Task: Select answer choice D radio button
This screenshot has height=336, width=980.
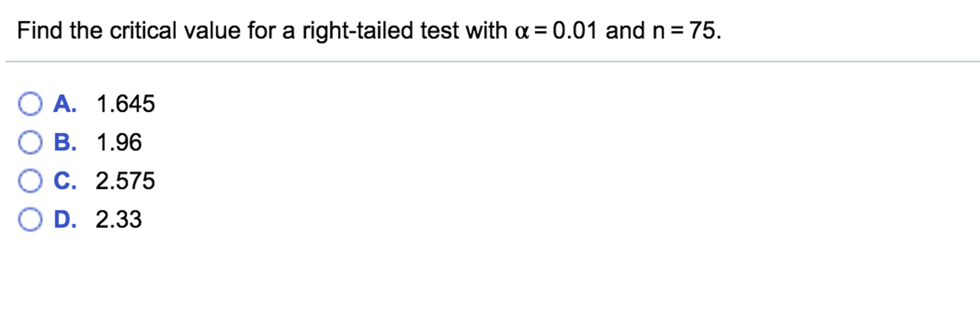Action: click(x=30, y=220)
